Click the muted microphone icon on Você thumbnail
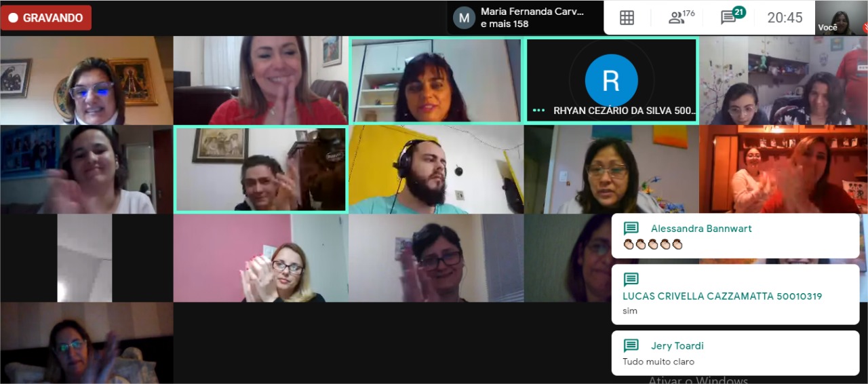Screen dimensions: 868x384 [865, 28]
